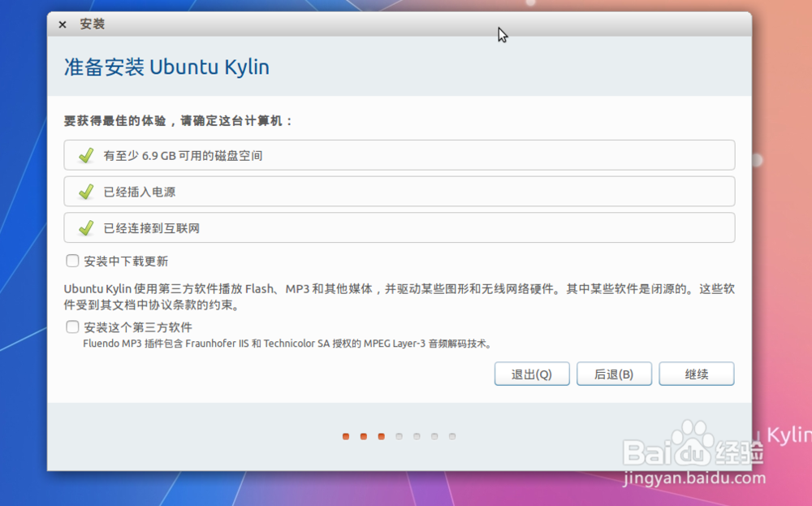812x506 pixels.
Task: Click the 退出(Q) button
Action: click(x=532, y=374)
